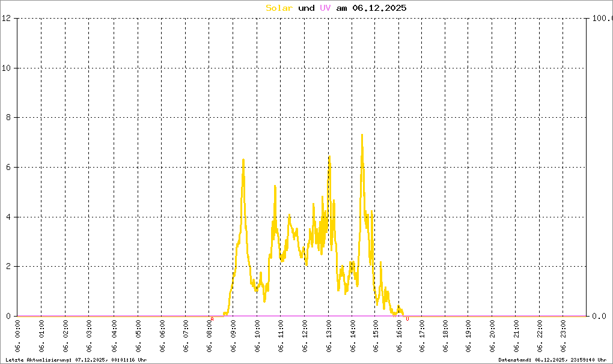Screen dimensions: 613x364
Task: Click the pink 'UV' title word
Action: [x=325, y=8]
